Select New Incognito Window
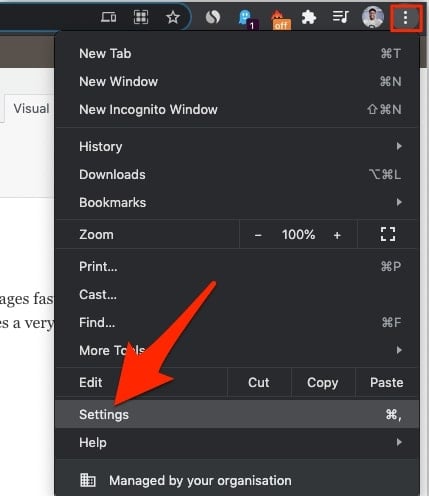Image resolution: width=429 pixels, height=496 pixels. pos(237,110)
